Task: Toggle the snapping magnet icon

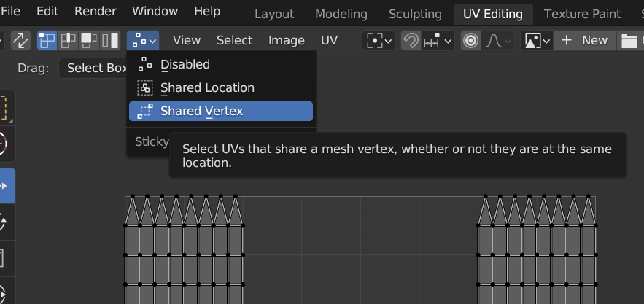Action: (411, 41)
